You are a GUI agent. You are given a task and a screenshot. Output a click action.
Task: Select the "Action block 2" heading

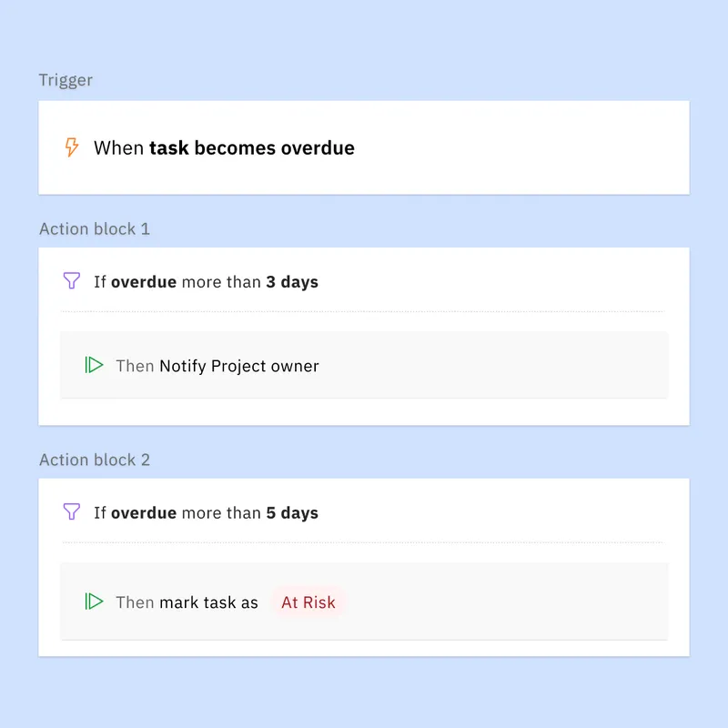95,460
